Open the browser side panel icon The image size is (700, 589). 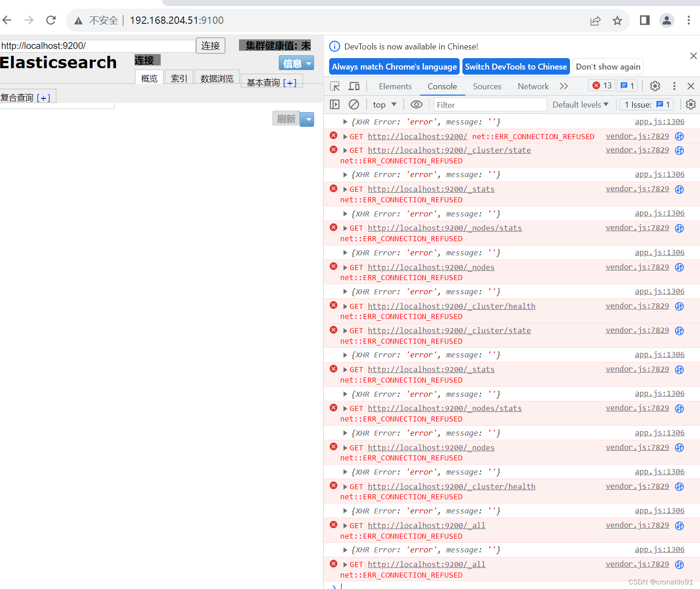[x=645, y=20]
